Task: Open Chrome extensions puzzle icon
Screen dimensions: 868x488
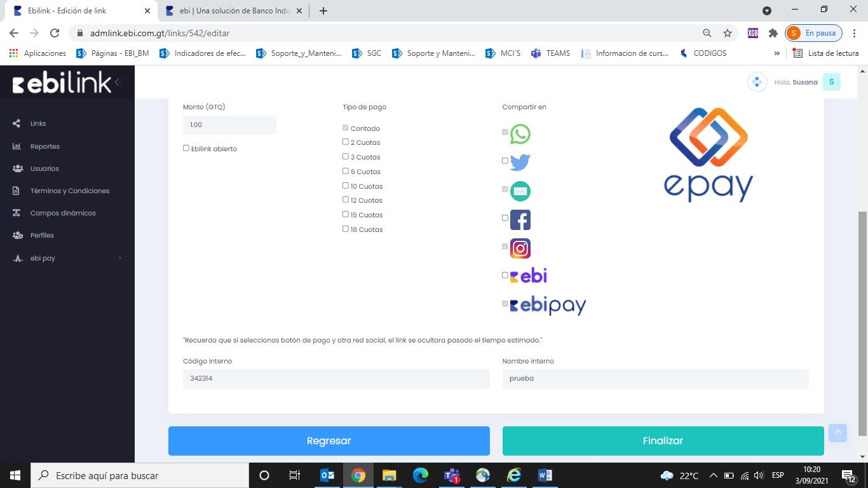Action: (773, 33)
